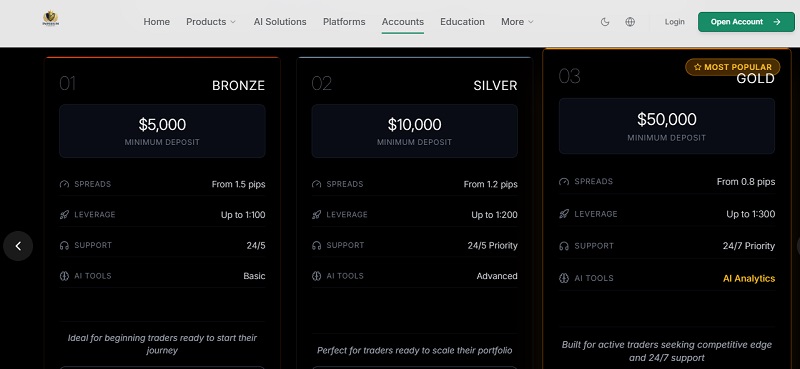Click the 'From 1.5 pips' value

pos(238,184)
